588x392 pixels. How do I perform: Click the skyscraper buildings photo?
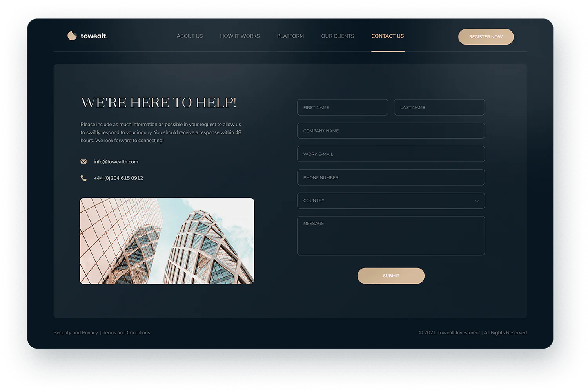pos(167,241)
